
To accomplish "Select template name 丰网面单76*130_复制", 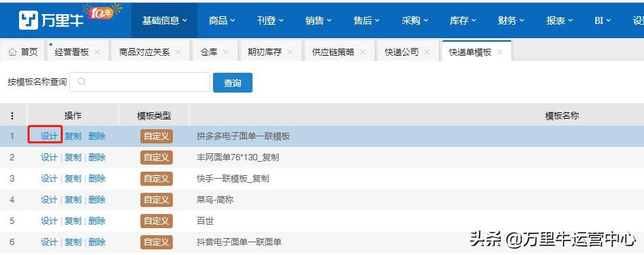I will 238,157.
